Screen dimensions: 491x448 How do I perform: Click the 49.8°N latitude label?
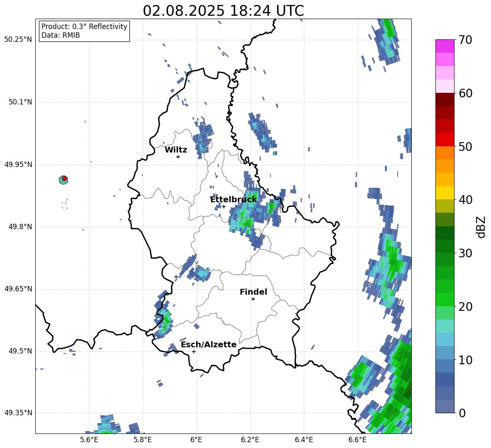tap(20, 227)
